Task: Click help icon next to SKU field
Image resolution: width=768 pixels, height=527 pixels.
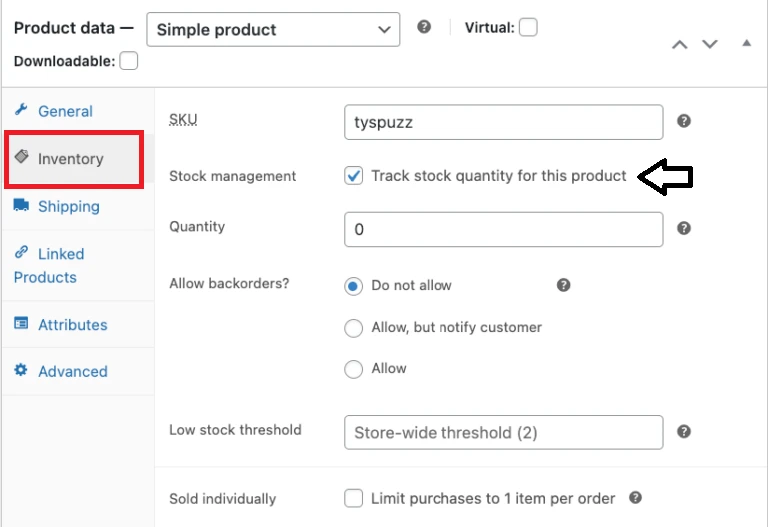Action: [684, 121]
